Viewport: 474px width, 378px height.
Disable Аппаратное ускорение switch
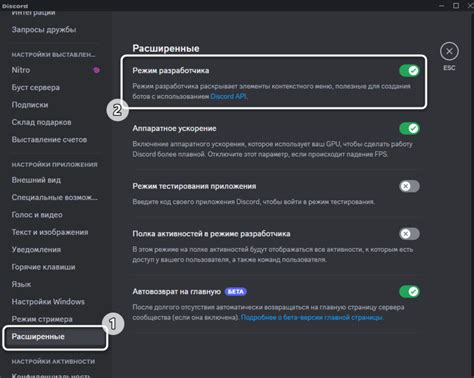click(x=409, y=128)
